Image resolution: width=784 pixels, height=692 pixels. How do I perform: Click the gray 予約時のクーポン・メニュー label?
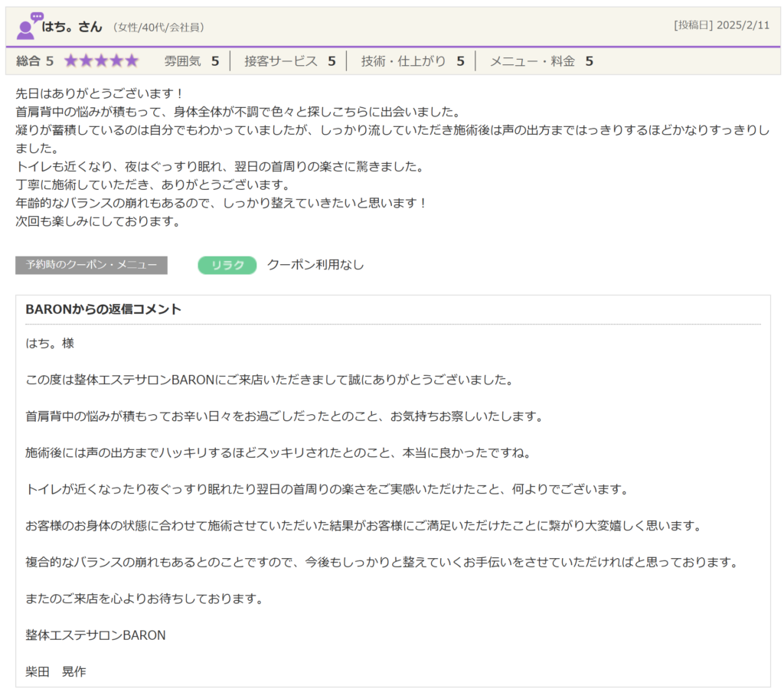[91, 265]
